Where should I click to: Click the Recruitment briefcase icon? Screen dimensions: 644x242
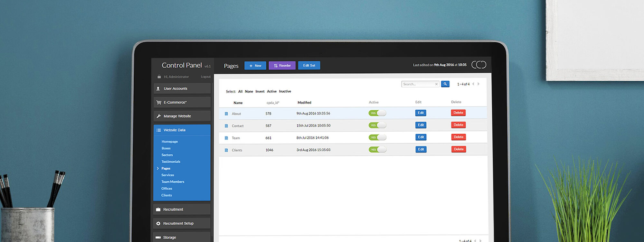pos(158,209)
